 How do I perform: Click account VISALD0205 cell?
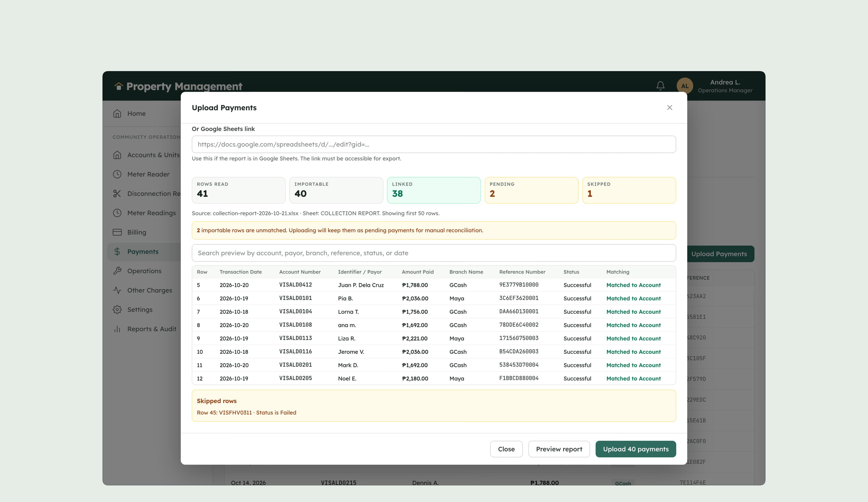296,378
